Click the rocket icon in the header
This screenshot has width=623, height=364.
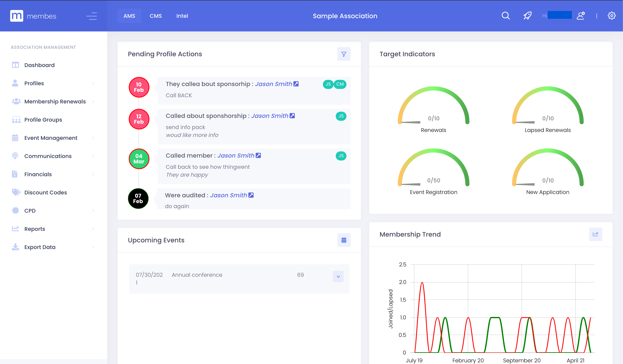point(528,16)
